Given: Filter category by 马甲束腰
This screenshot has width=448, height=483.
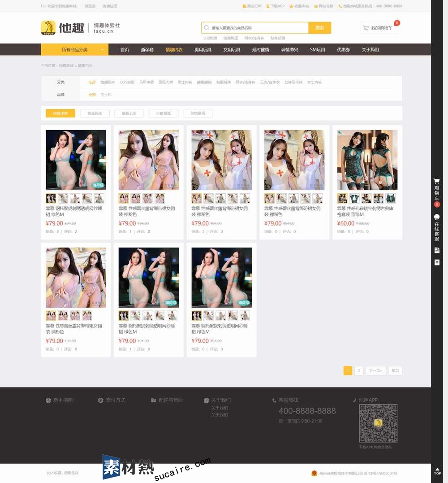Looking at the screenshot, I should tap(146, 82).
